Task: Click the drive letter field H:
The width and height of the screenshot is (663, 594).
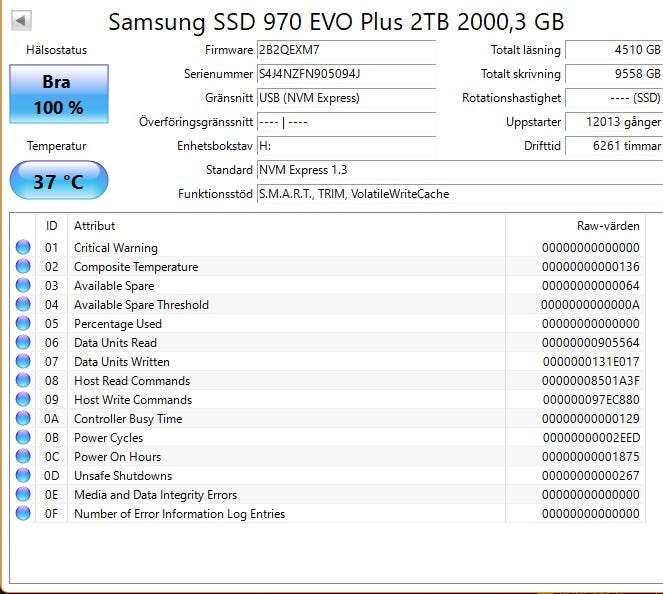Action: [x=346, y=146]
